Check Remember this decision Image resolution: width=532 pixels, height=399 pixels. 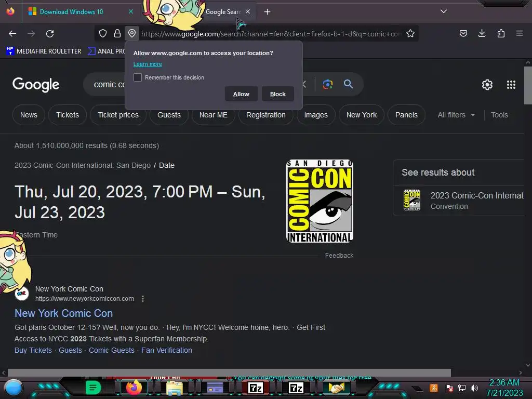(137, 77)
